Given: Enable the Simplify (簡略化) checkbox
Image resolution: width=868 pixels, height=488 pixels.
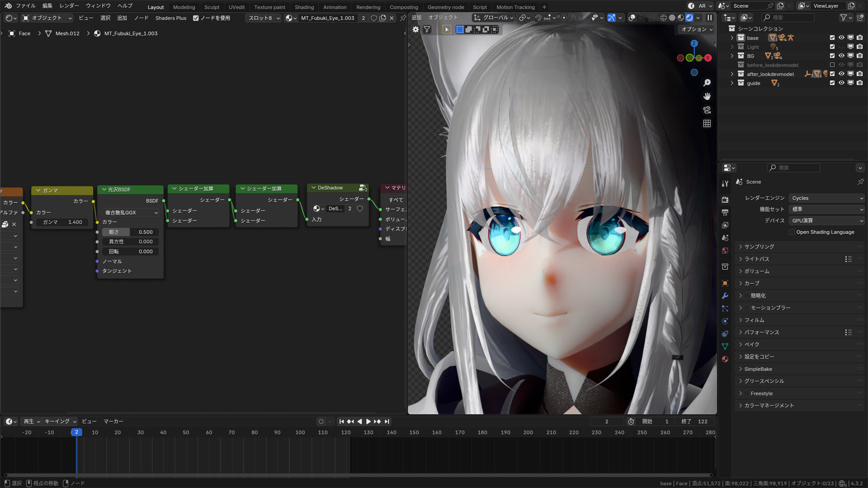Looking at the screenshot, I should (x=746, y=296).
